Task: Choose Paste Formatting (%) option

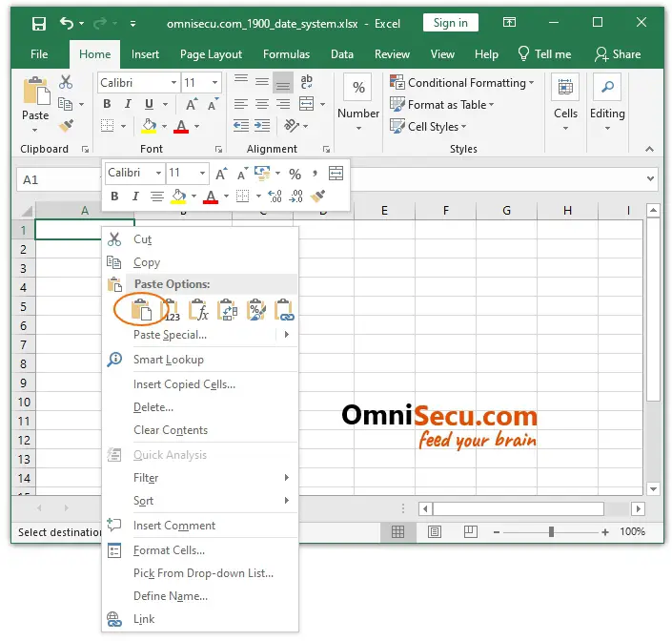Action: tap(255, 310)
